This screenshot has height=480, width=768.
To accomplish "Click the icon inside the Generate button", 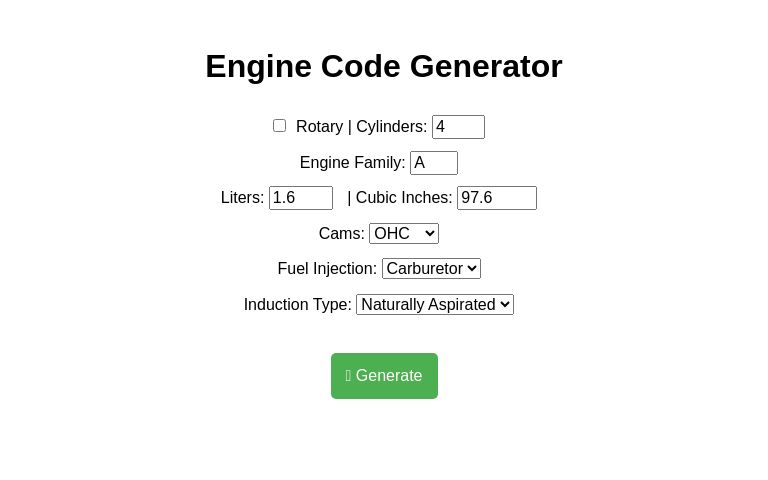I will pos(348,376).
